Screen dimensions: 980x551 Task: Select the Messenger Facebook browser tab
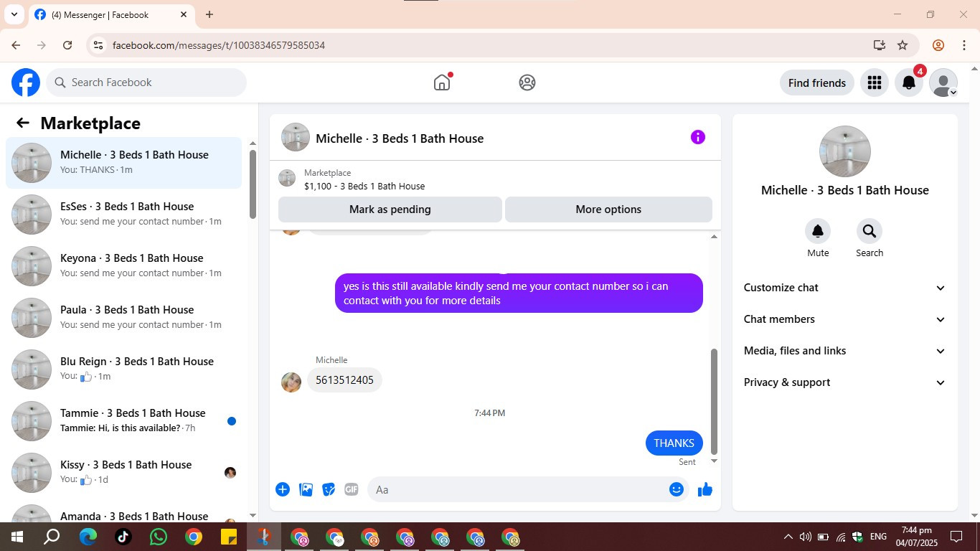(x=111, y=14)
